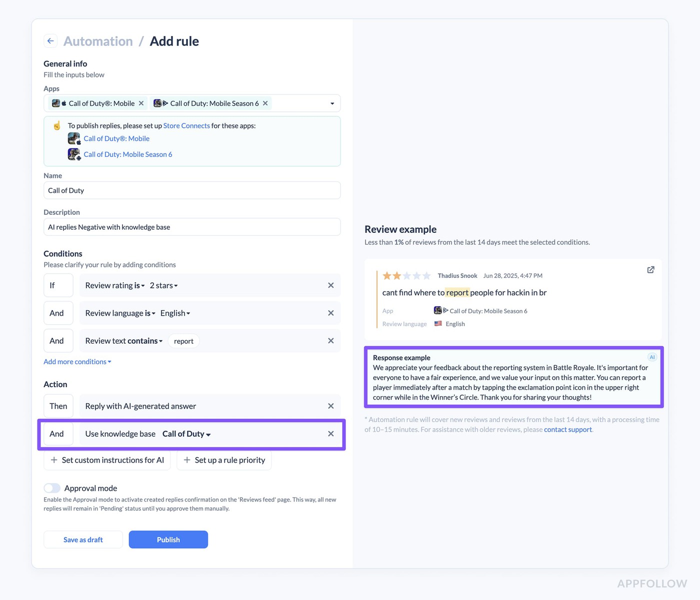The width and height of the screenshot is (700, 600).
Task: Toggle Approval mode switch
Action: [x=52, y=488]
